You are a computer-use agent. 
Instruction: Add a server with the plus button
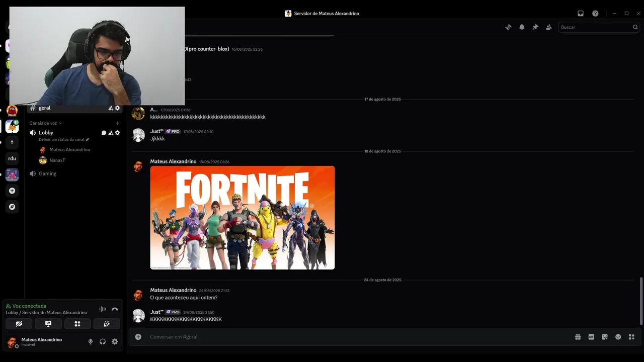point(12,191)
